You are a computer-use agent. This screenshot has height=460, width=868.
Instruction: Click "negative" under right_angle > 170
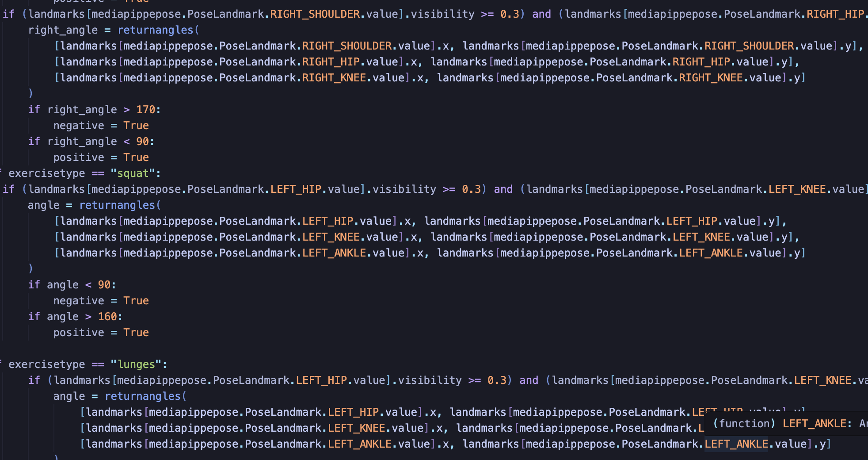coord(79,126)
